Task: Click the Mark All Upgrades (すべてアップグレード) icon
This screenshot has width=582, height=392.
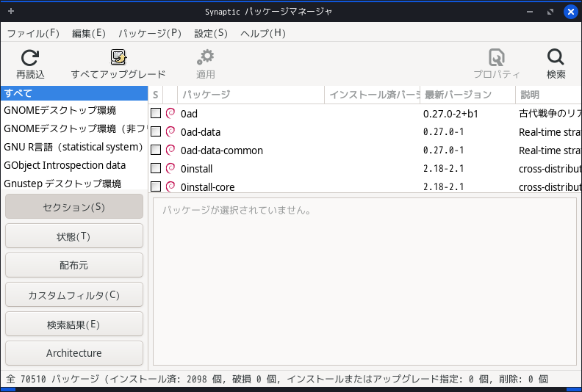Action: coord(118,58)
